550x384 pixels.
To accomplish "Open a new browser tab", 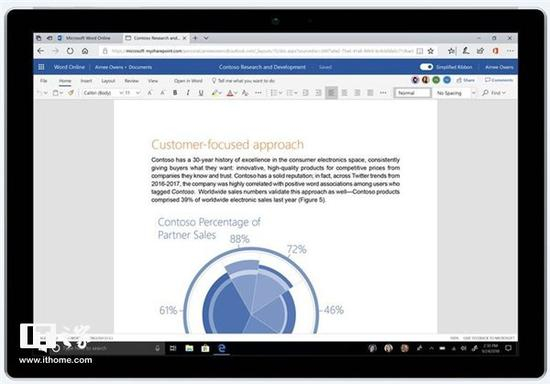I will (195, 38).
